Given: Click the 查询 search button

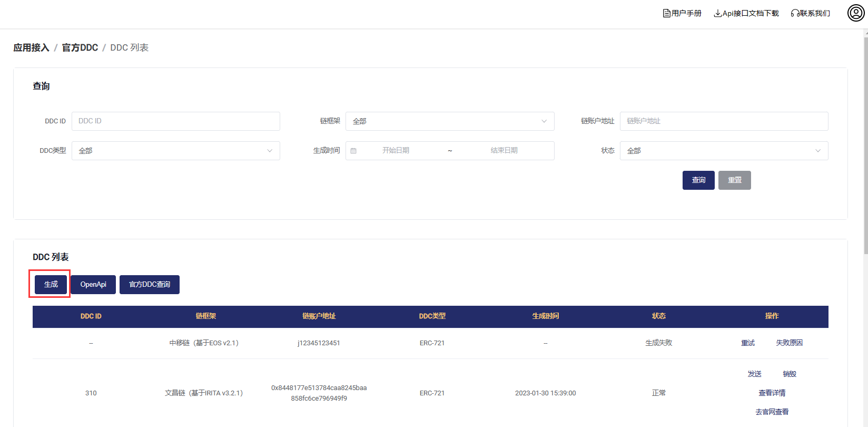Looking at the screenshot, I should (698, 180).
